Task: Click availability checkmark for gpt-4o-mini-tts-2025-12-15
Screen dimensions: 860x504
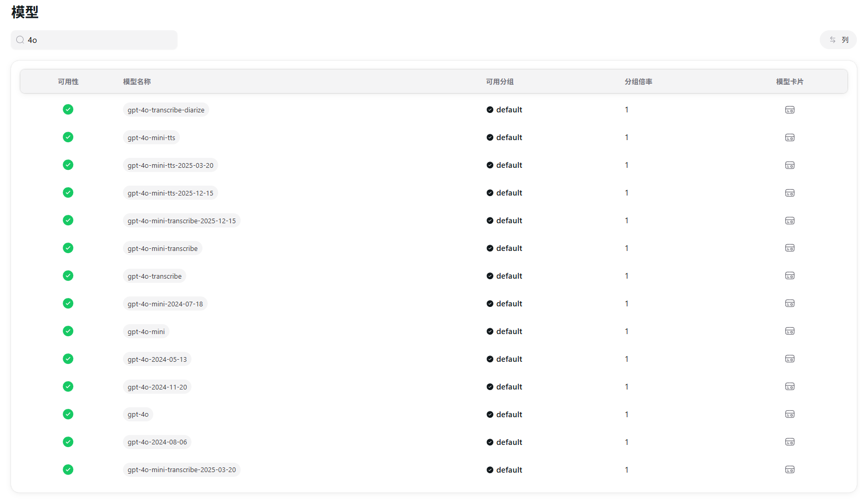Action: click(x=68, y=192)
